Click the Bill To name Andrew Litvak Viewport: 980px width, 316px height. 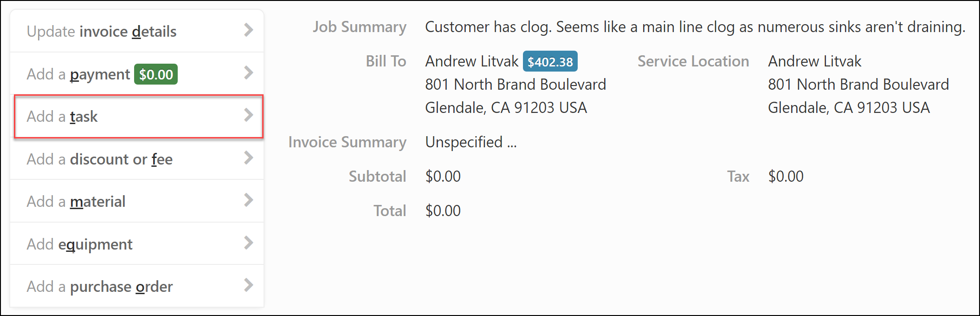coord(471,61)
